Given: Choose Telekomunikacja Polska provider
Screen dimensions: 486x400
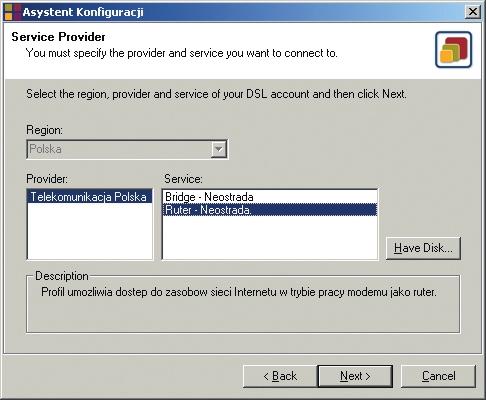Looking at the screenshot, I should point(89,197).
